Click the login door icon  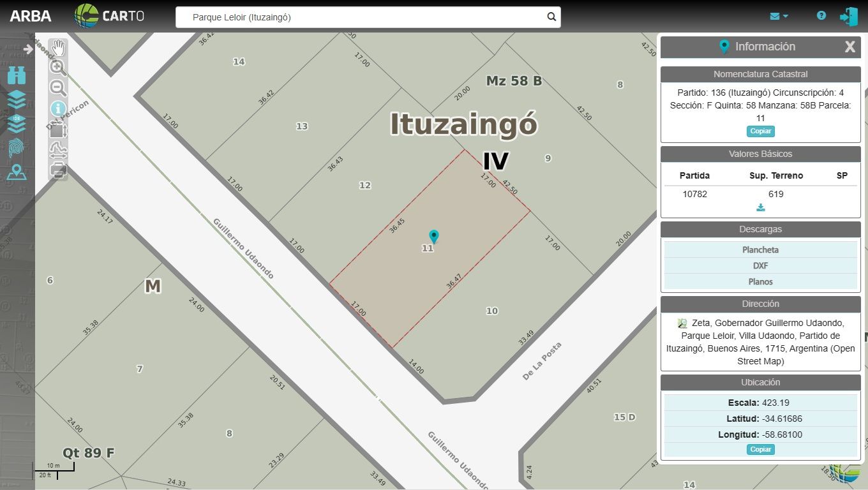(848, 17)
